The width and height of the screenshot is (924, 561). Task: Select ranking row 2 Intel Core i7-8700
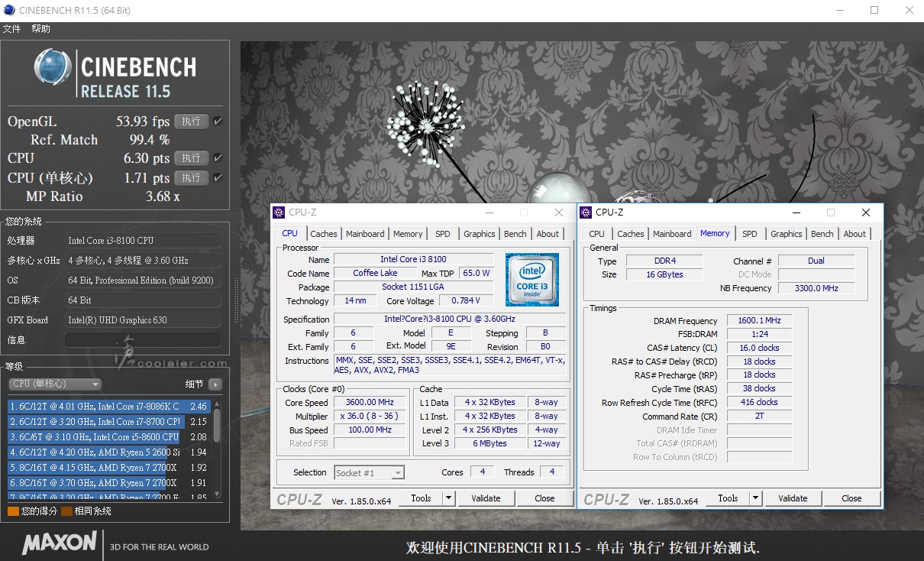coord(109,422)
